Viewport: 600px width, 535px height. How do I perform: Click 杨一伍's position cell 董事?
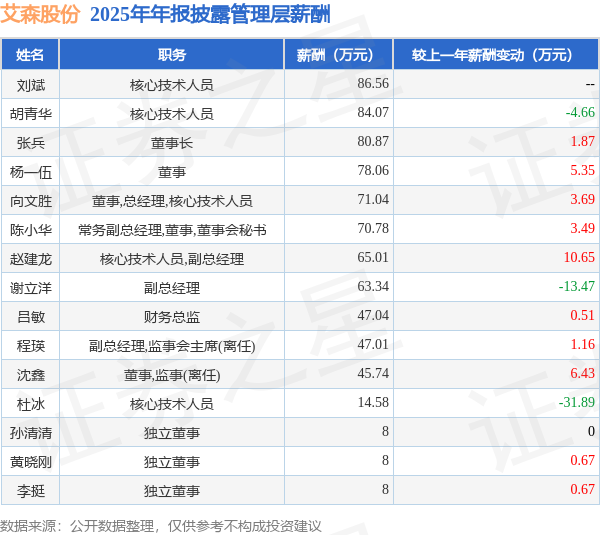172,172
